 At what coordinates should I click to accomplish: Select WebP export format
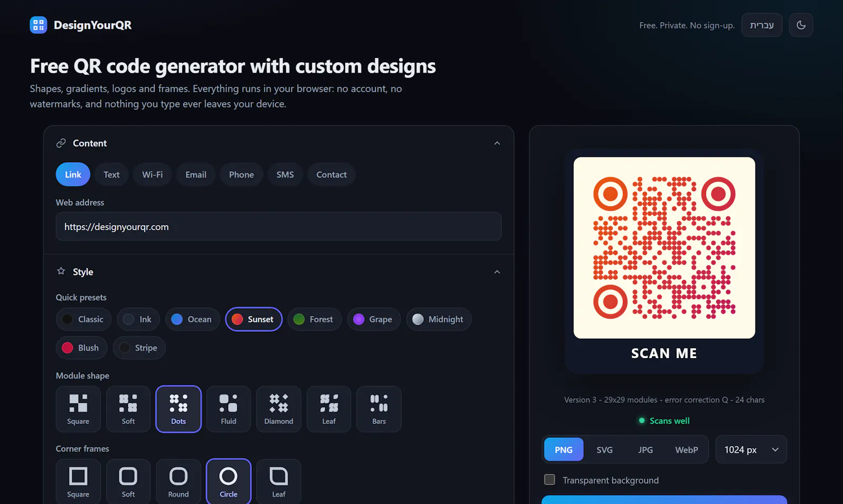[x=687, y=450]
